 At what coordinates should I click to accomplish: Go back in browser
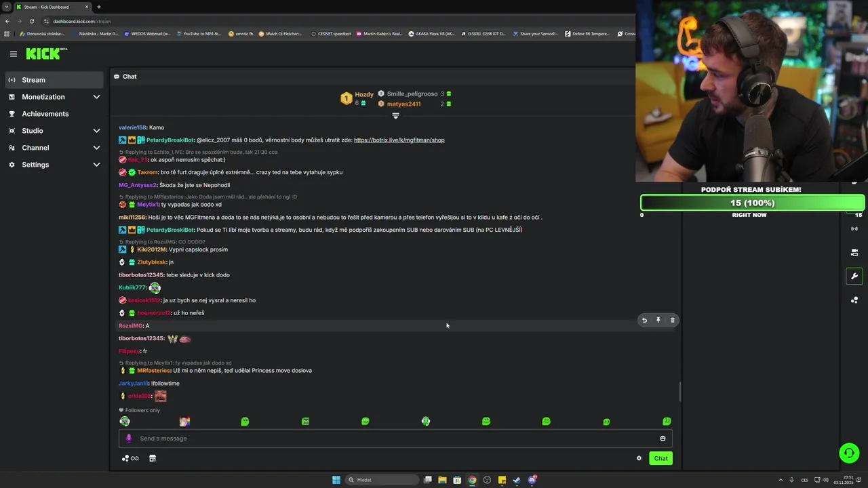coord(7,21)
